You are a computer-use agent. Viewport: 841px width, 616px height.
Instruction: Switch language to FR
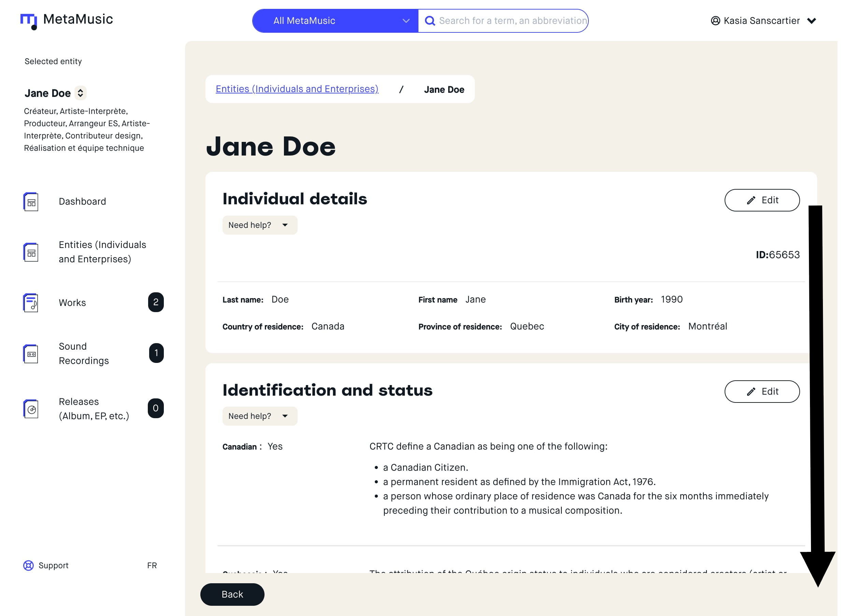pyautogui.click(x=152, y=566)
